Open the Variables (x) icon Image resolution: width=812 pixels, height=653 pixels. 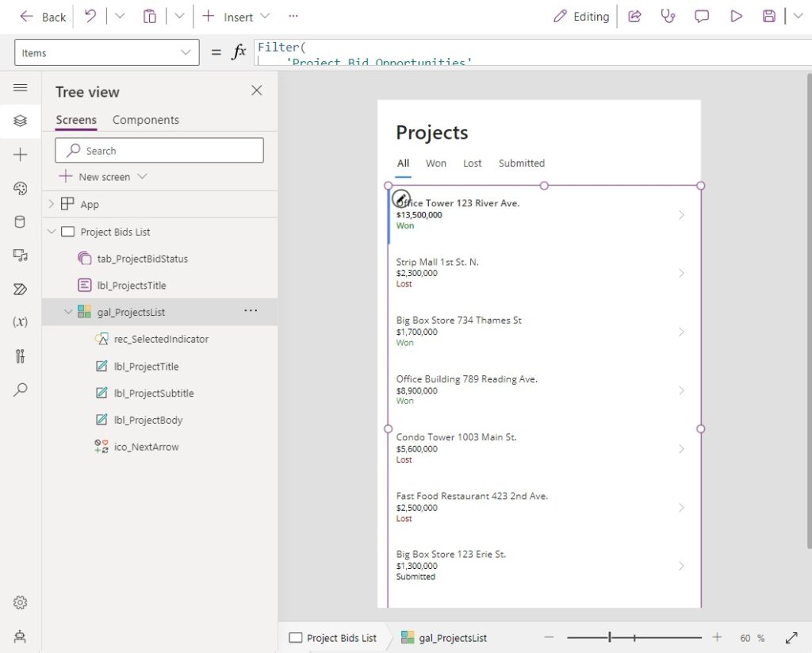[x=20, y=322]
